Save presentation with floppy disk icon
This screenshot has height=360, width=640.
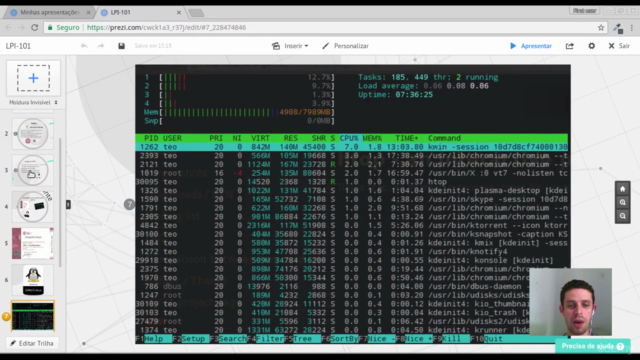click(x=121, y=46)
